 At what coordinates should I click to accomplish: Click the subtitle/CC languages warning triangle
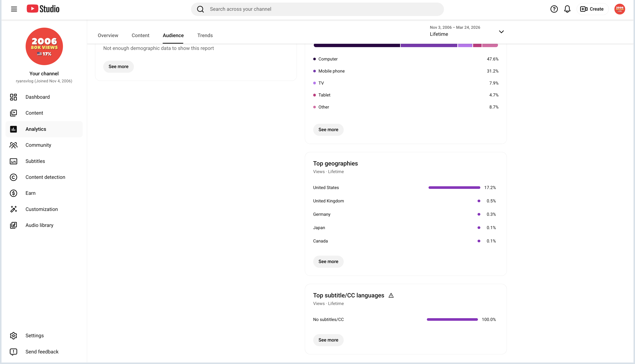(x=391, y=296)
